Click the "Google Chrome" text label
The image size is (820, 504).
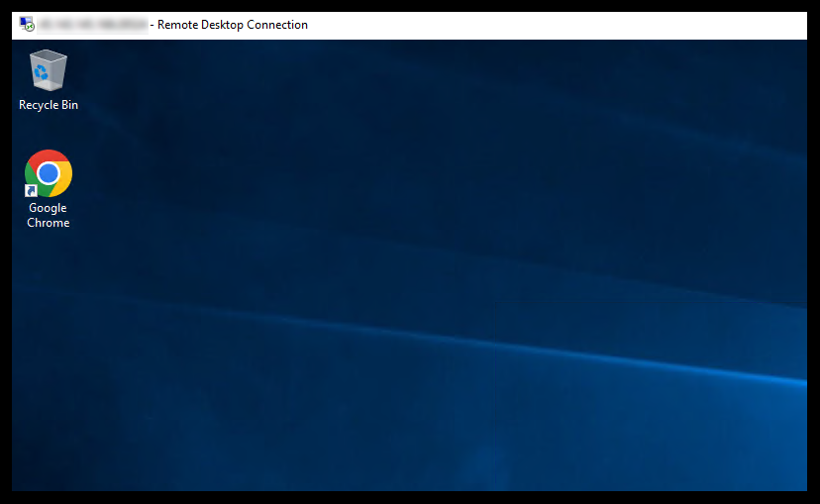[x=49, y=215]
